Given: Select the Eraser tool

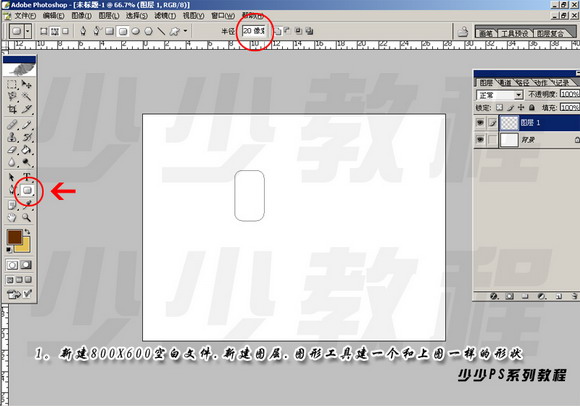Looking at the screenshot, I should tap(12, 150).
